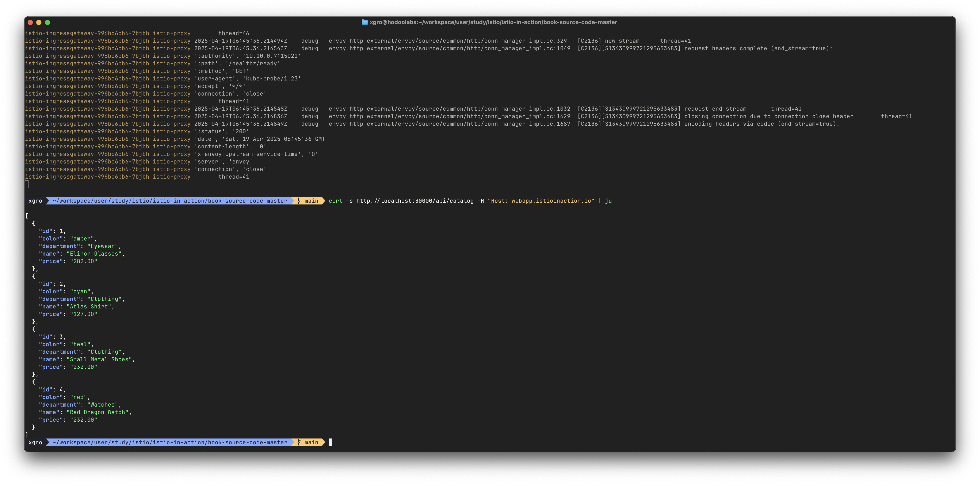Click the path segment in the curl prompt line
This screenshot has width=980, height=484.
[x=170, y=201]
